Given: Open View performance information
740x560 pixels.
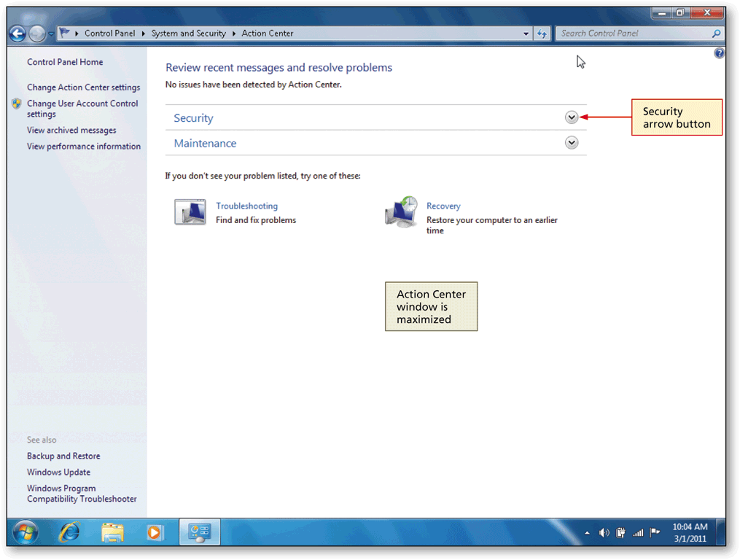Looking at the screenshot, I should coord(84,147).
